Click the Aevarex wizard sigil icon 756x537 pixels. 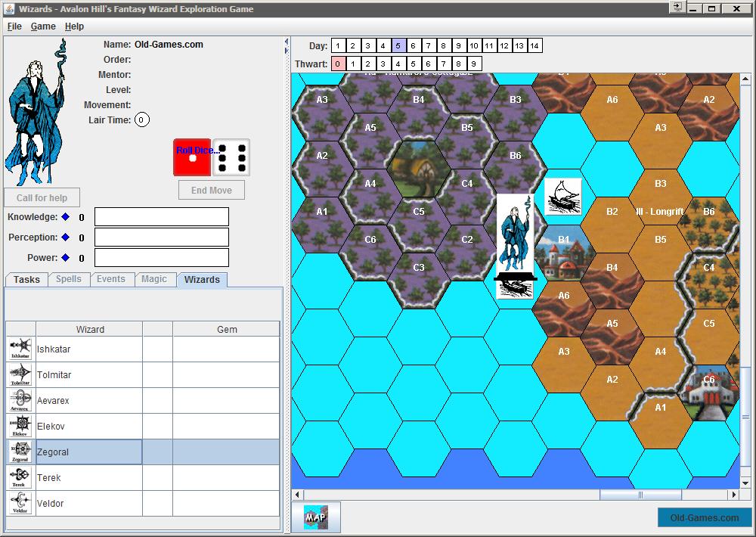(20, 400)
